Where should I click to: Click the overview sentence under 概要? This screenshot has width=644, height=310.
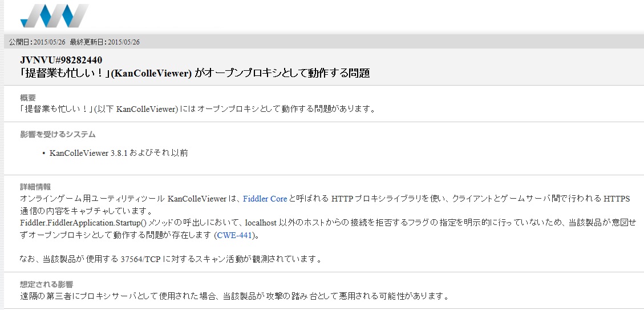coord(197,109)
